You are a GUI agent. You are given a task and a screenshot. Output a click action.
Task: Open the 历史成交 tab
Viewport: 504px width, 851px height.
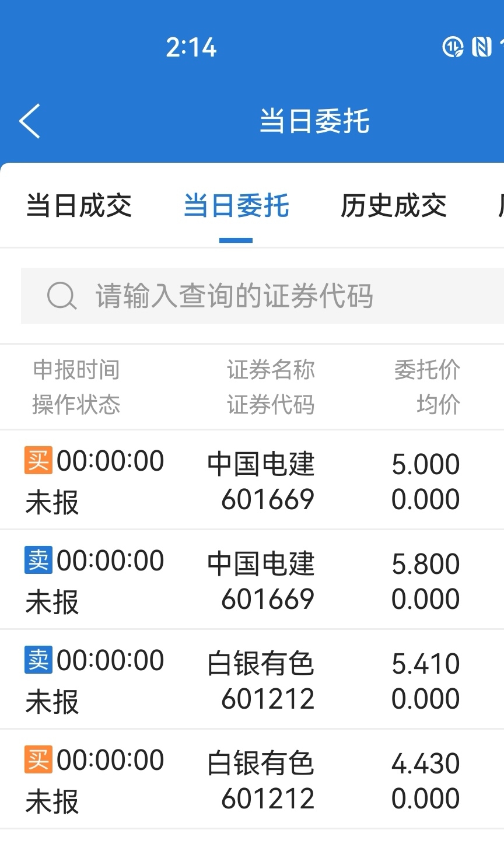[x=394, y=206]
